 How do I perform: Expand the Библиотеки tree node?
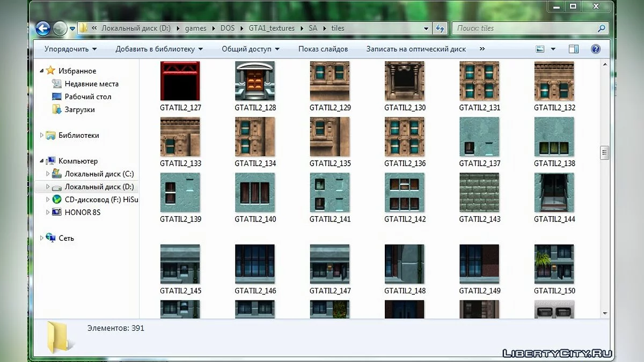[42, 135]
